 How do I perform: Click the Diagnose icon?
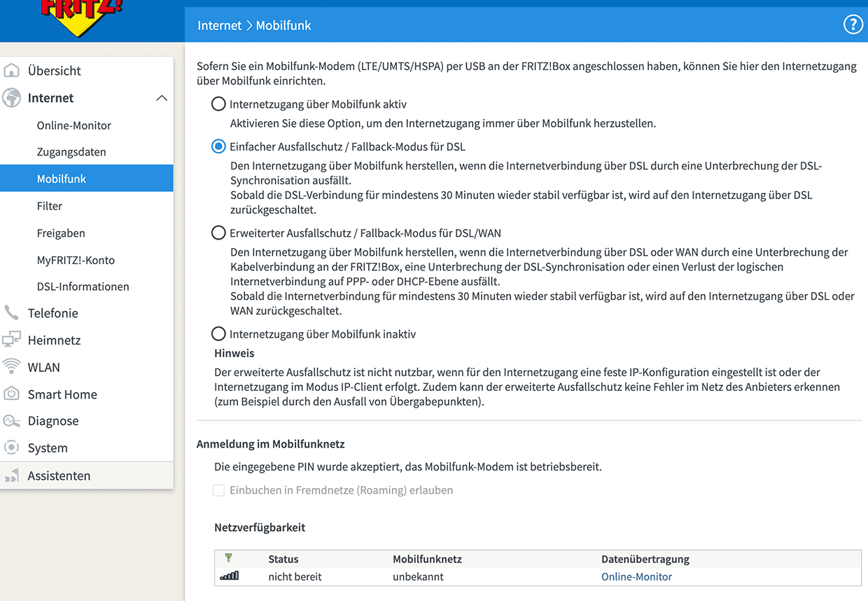(12, 421)
